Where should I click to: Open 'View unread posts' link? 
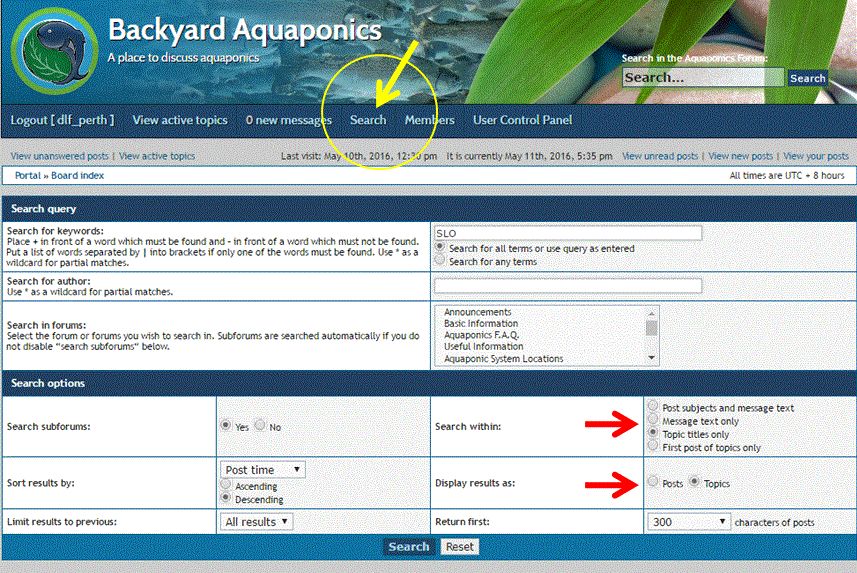click(660, 156)
